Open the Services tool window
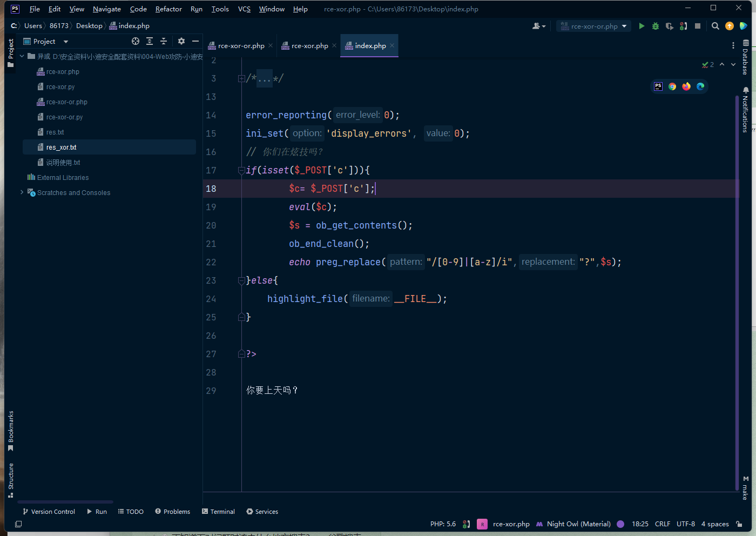 262,512
